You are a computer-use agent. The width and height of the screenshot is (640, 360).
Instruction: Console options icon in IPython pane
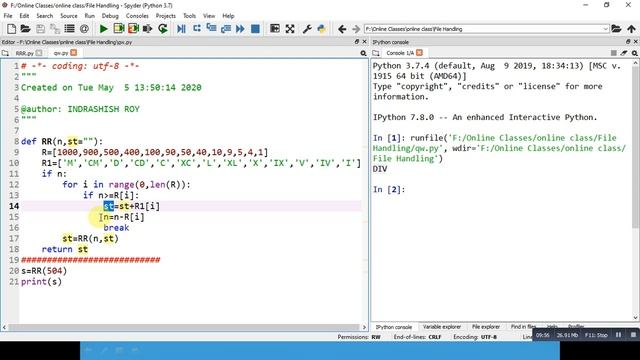click(635, 53)
